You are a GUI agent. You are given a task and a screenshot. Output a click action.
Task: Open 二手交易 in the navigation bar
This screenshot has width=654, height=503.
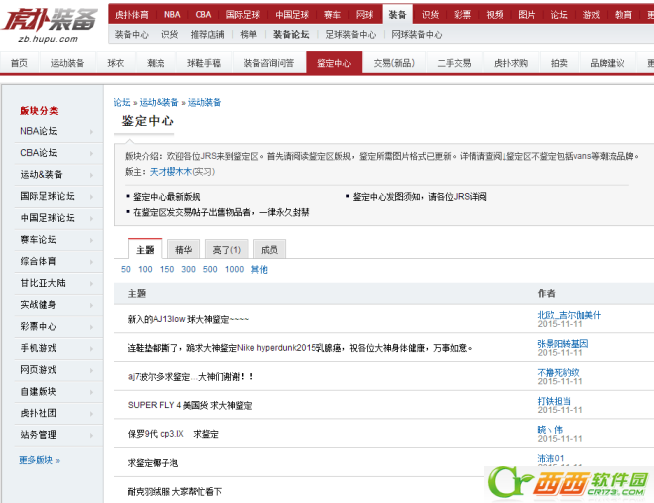click(453, 63)
